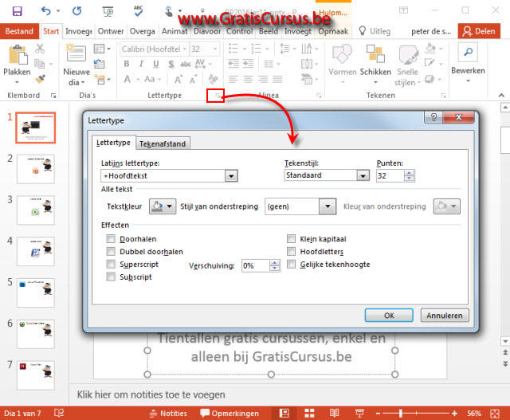Zoom in with plus button

tap(454, 413)
